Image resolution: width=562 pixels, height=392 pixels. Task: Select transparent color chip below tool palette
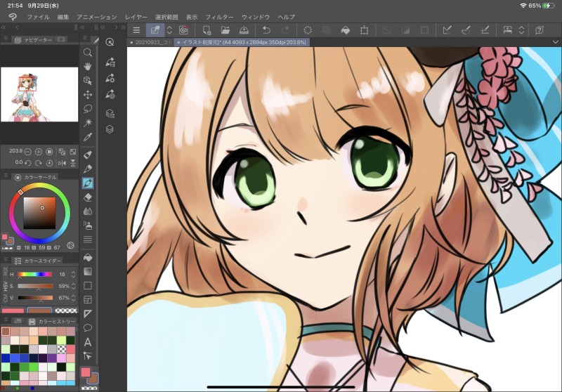pyautogui.click(x=89, y=388)
